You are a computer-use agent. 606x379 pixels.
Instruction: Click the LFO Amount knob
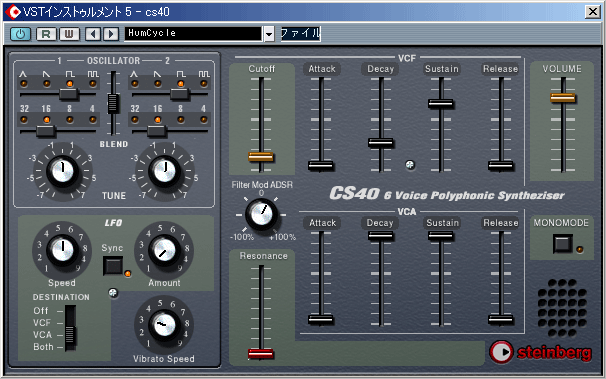tap(164, 250)
